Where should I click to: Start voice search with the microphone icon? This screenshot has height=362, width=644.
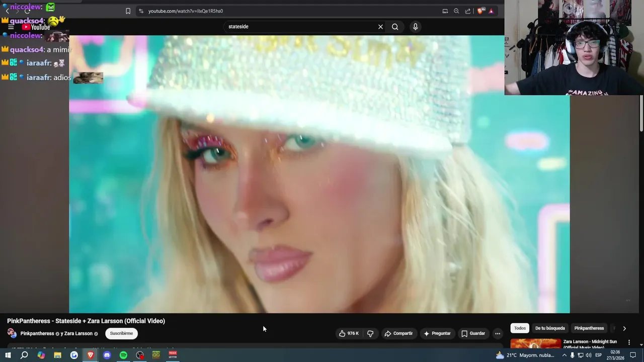[415, 27]
